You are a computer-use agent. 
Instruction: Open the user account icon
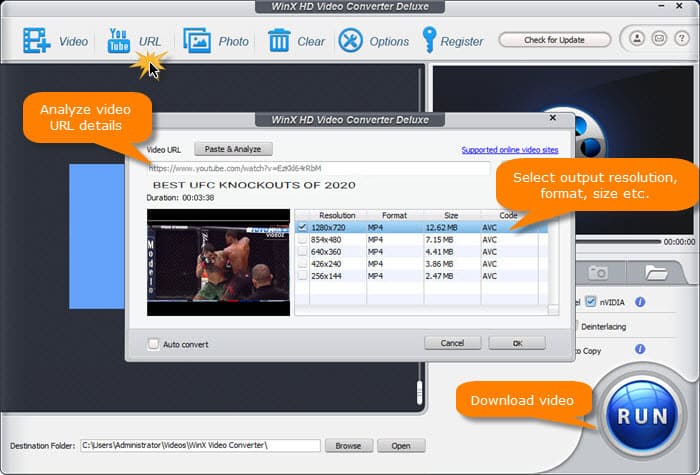tap(637, 38)
